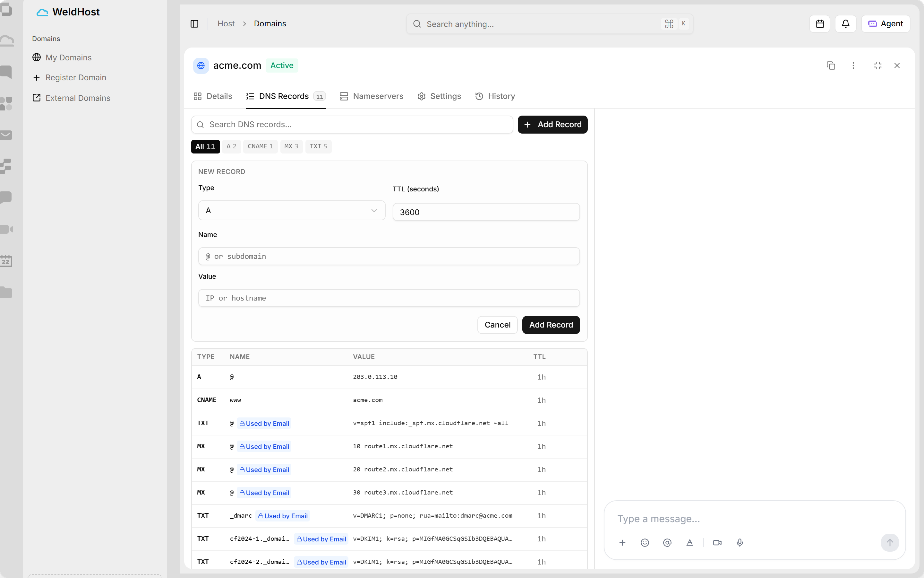The image size is (924, 578).
Task: Switch to the Nameservers tab
Action: point(371,96)
